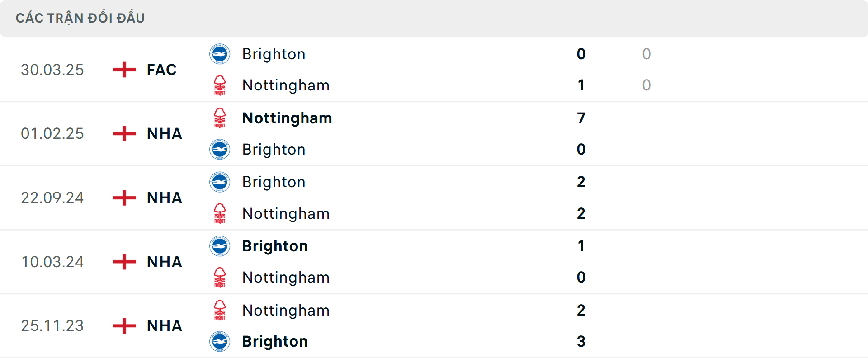
Task: Click the Brighton seagull logo in the 7-0 match
Action: coord(220,149)
